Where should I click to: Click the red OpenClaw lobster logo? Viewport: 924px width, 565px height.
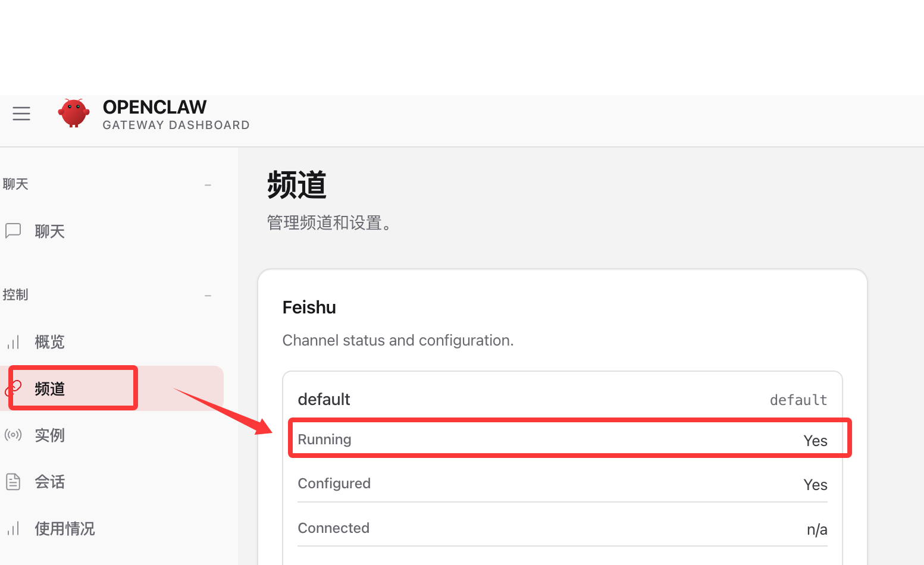74,113
